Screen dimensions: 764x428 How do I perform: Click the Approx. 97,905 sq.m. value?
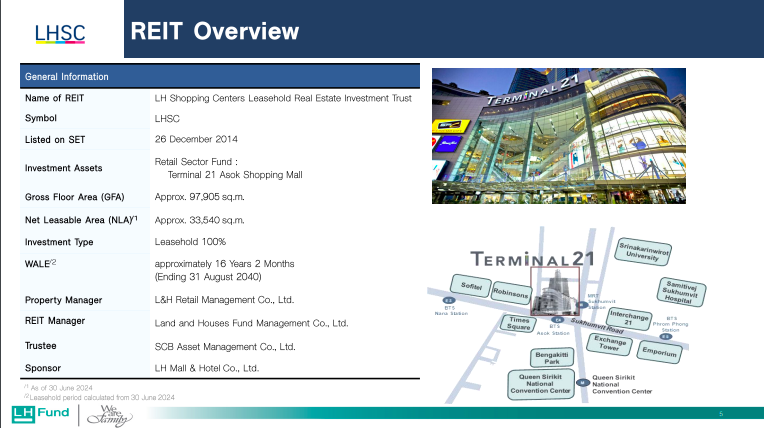click(199, 197)
